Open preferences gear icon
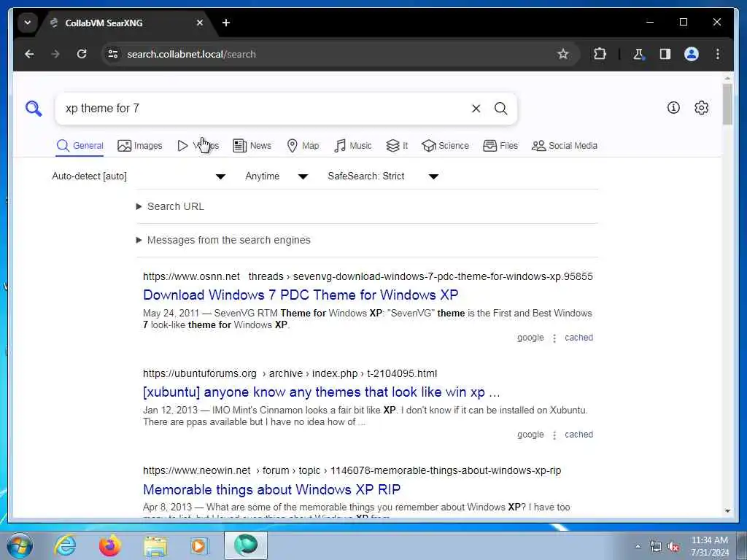This screenshot has height=560, width=747. (x=701, y=108)
